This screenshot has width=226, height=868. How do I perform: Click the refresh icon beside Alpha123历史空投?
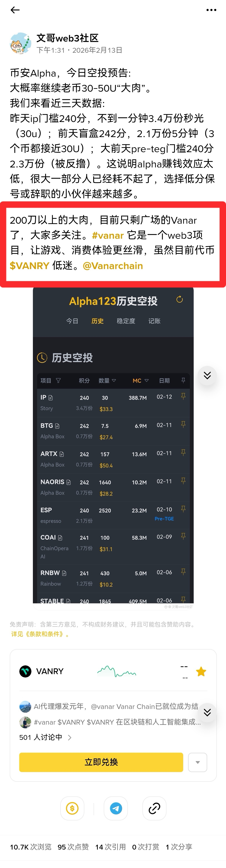180,299
